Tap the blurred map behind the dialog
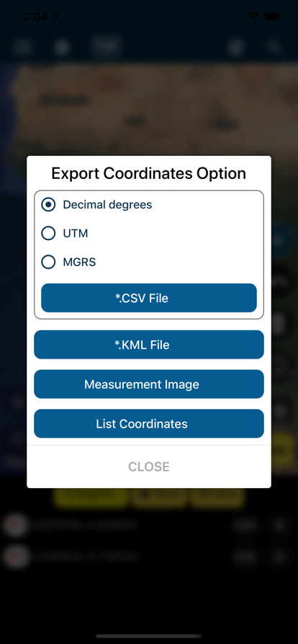The width and height of the screenshot is (298, 644). (x=149, y=107)
